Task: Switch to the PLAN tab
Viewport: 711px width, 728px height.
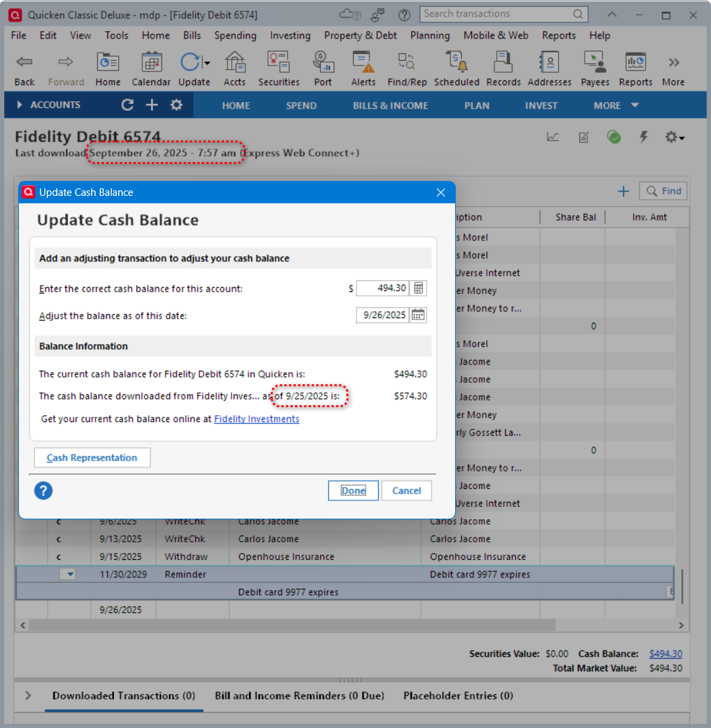Action: [x=477, y=105]
